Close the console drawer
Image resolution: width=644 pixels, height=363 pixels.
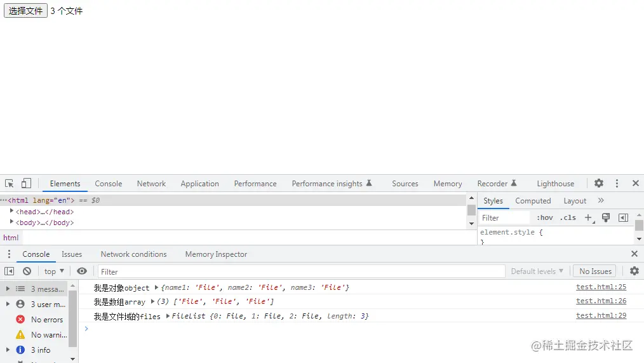[634, 254]
